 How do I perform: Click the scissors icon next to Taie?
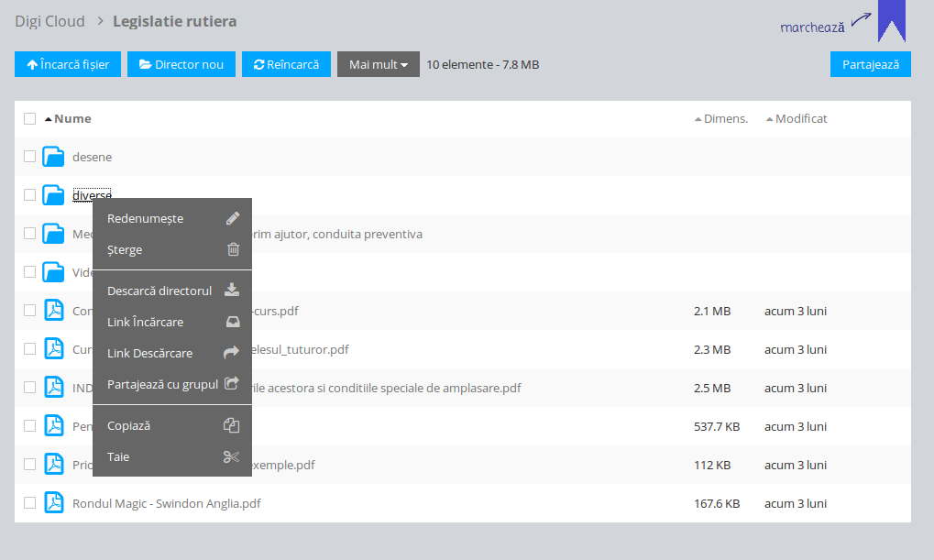coord(232,456)
